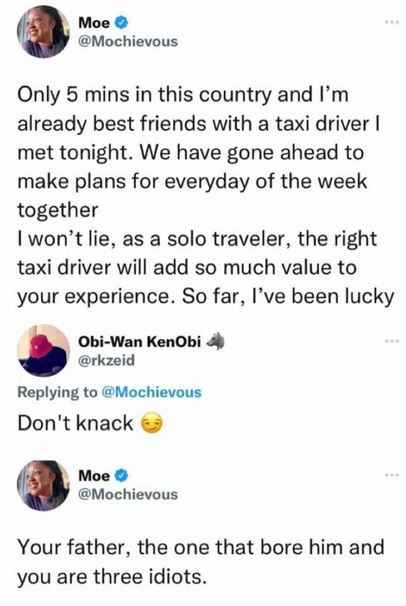Open more options on the last Moe tweet
This screenshot has height=606, width=406.
392,475
